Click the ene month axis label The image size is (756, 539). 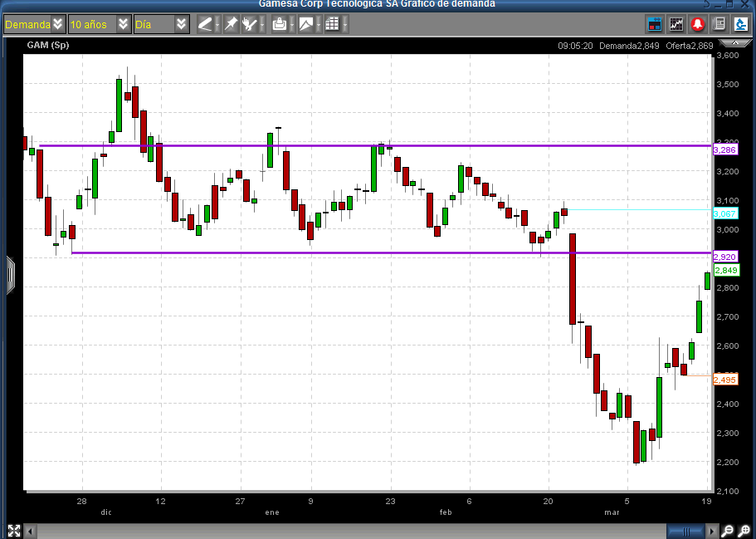point(272,512)
